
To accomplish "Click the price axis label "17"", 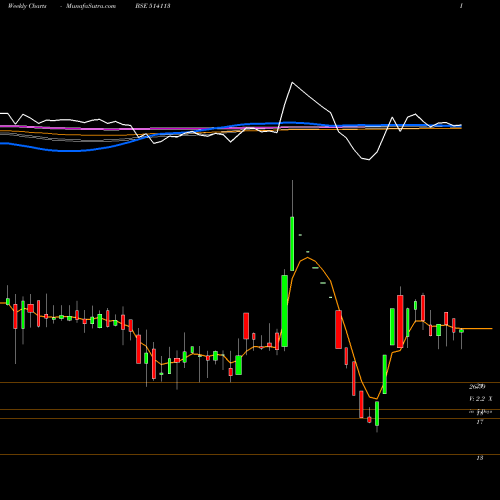I will click(480, 422).
